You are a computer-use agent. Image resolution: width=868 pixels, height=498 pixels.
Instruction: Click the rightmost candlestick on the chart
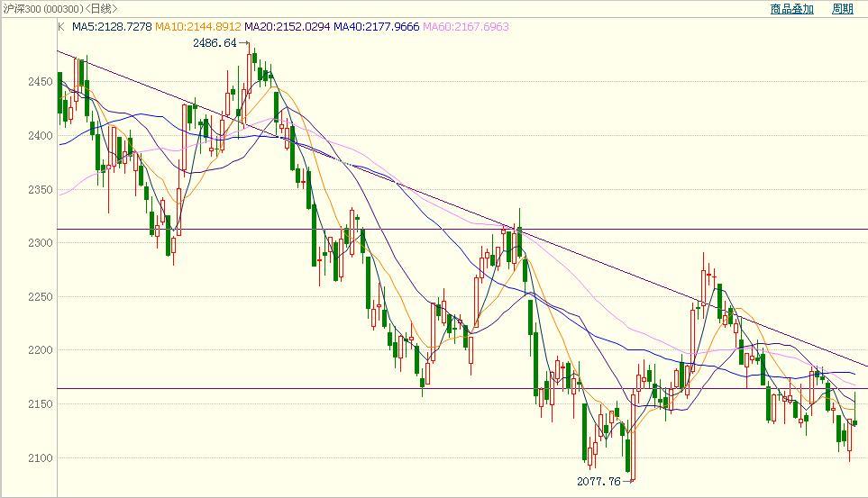[x=854, y=422]
